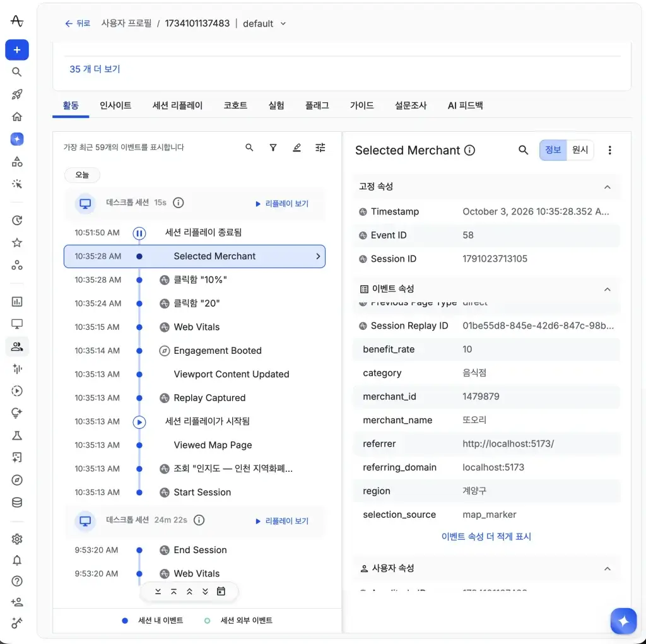
Task: Go to Home via the house icon
Action: pyautogui.click(x=17, y=117)
